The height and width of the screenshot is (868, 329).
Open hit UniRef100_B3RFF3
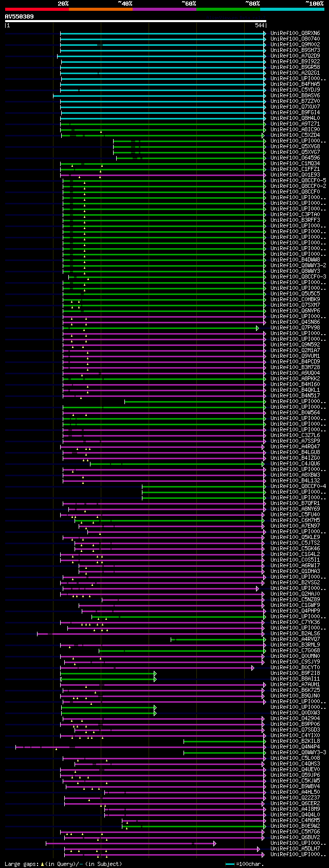[x=295, y=220]
